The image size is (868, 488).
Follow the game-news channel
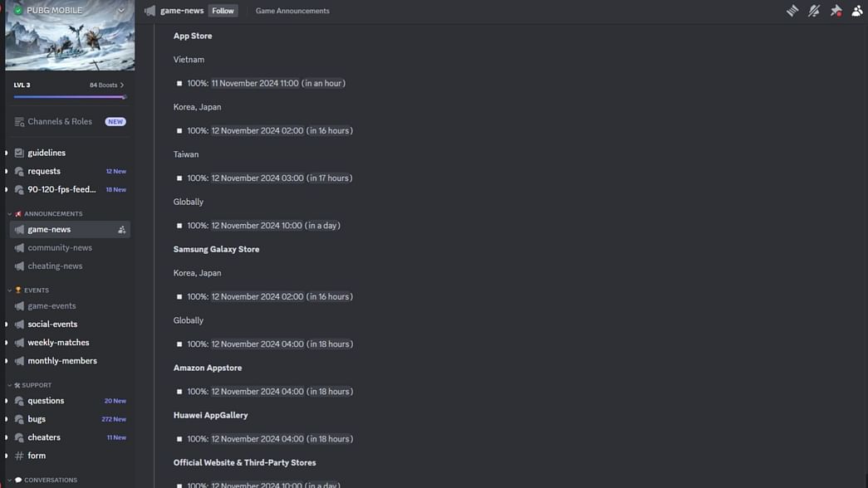tap(223, 11)
